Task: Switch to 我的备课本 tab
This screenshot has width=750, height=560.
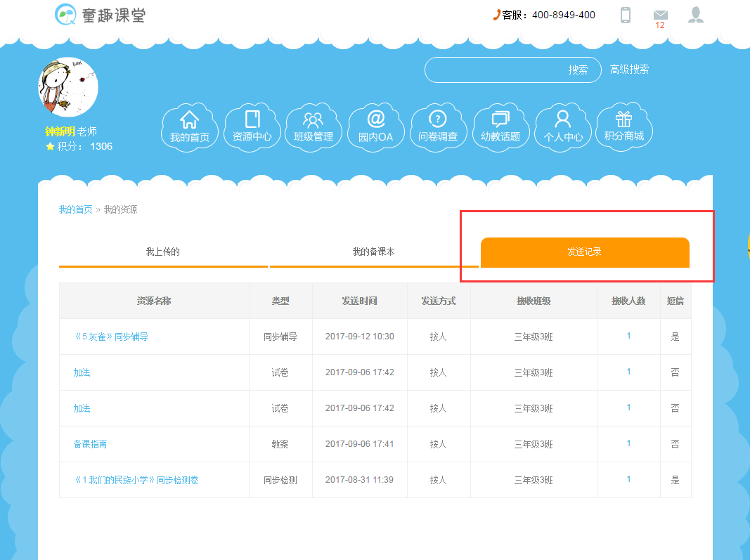Action: click(x=373, y=252)
